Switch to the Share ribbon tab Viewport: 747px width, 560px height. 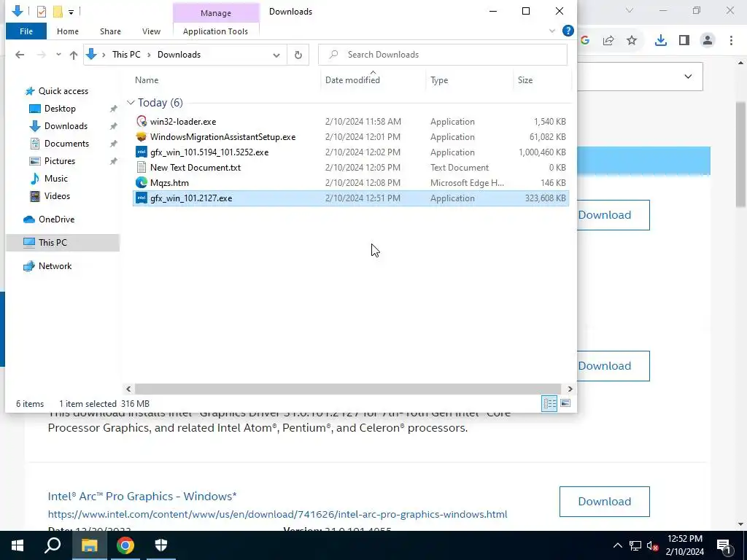(x=110, y=31)
